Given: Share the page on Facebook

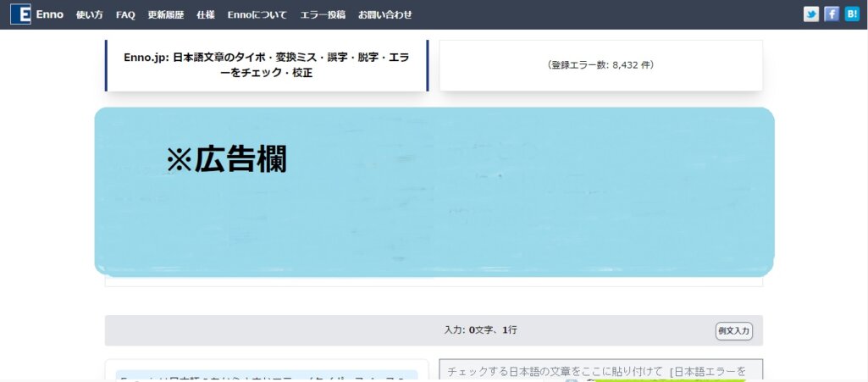Looking at the screenshot, I should (832, 14).
